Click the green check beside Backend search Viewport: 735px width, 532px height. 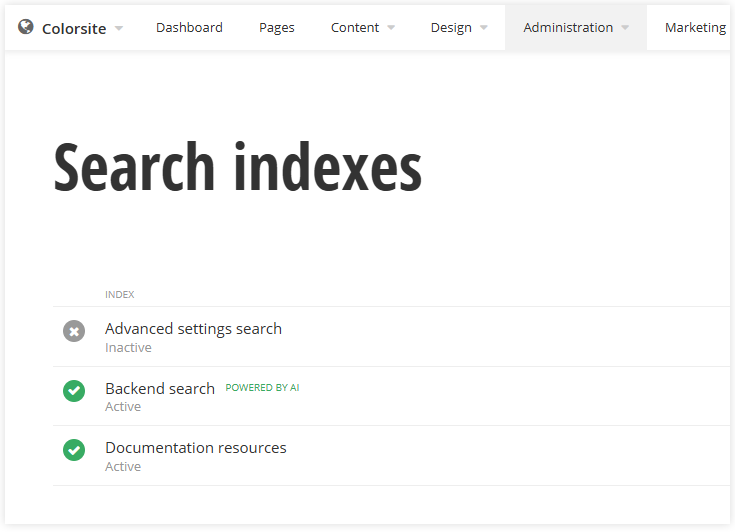74,391
